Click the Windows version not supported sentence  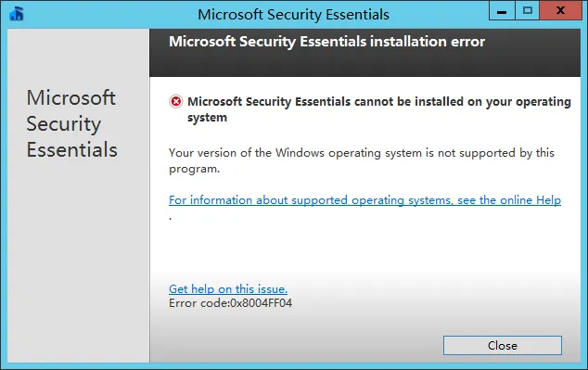tap(362, 160)
